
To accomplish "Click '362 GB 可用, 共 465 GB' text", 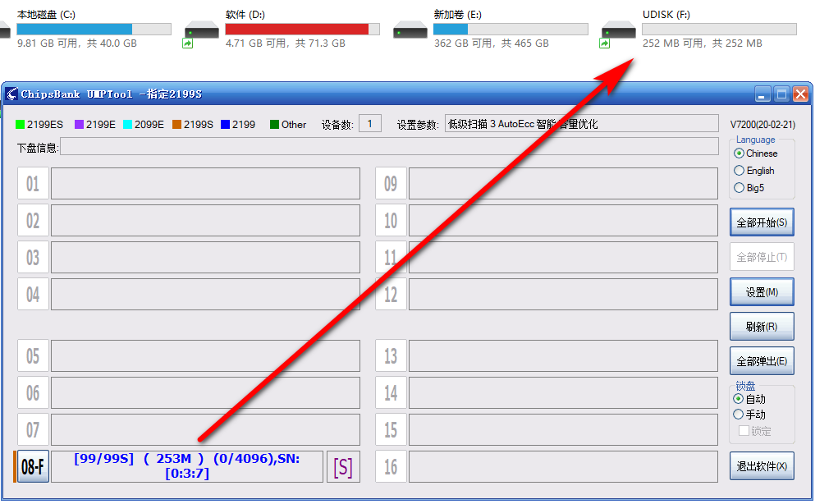I will click(491, 44).
